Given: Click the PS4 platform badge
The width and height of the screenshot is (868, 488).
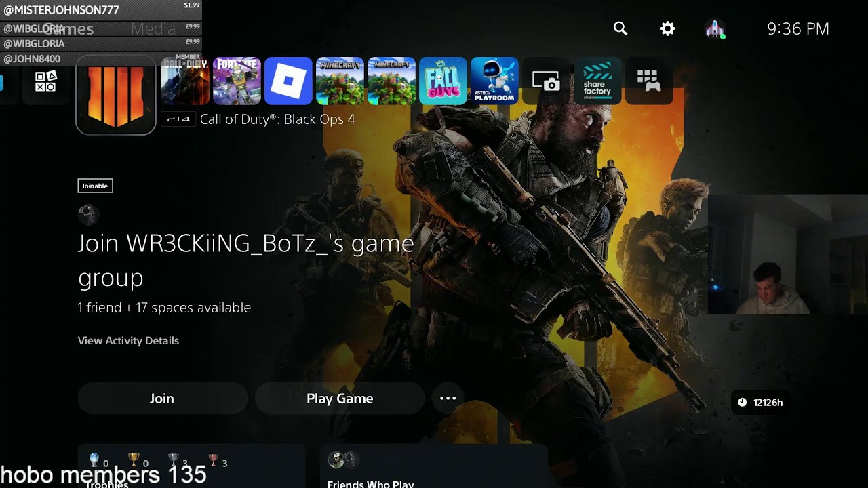Looking at the screenshot, I should tap(178, 119).
